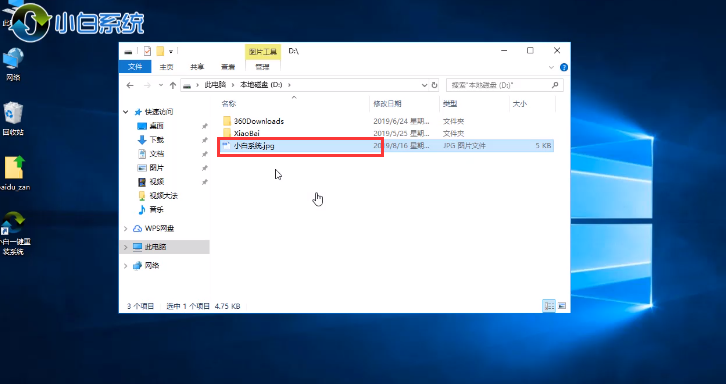
Task: Expand the ribbon with the chevron
Action: click(551, 67)
